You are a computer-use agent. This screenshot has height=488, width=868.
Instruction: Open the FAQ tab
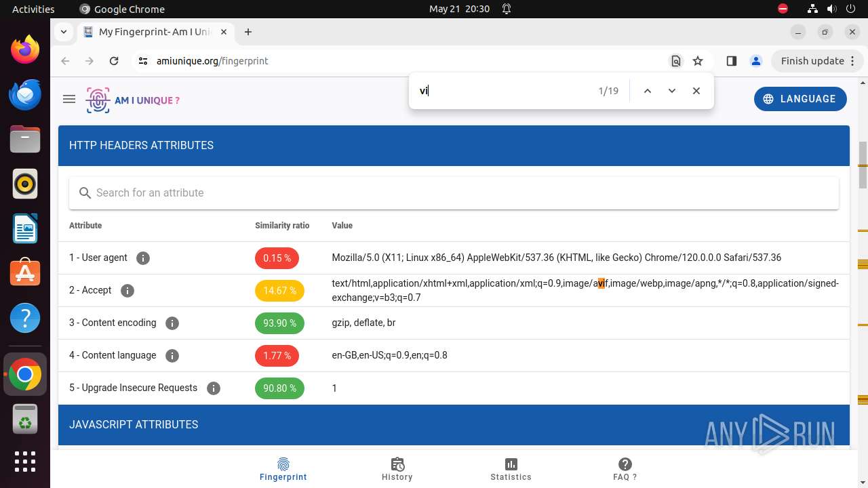click(625, 469)
